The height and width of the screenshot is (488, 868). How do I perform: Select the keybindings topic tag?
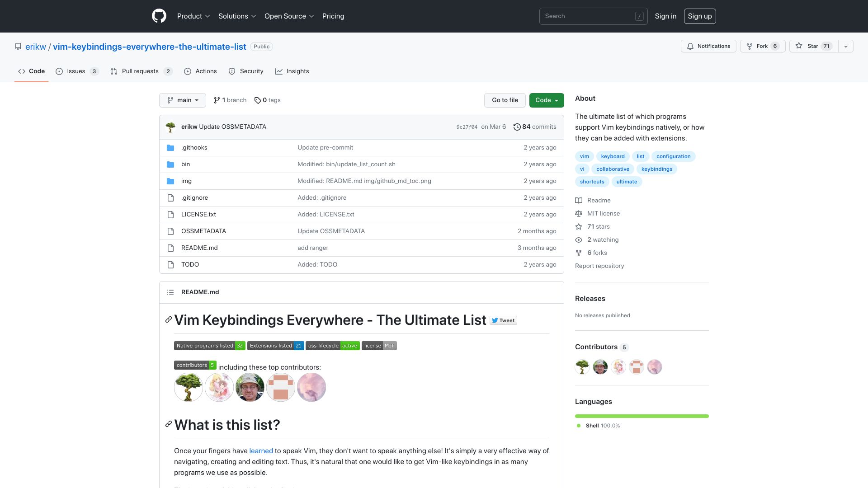click(656, 169)
